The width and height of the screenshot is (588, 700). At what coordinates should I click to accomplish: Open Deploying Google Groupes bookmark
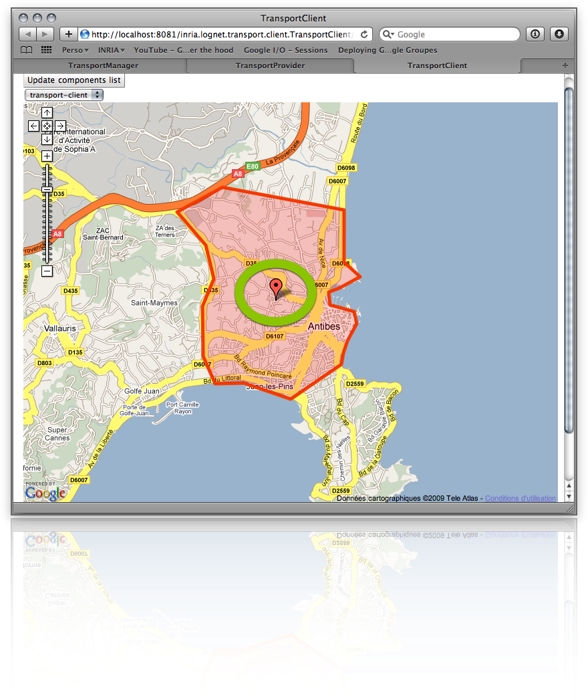(388, 50)
